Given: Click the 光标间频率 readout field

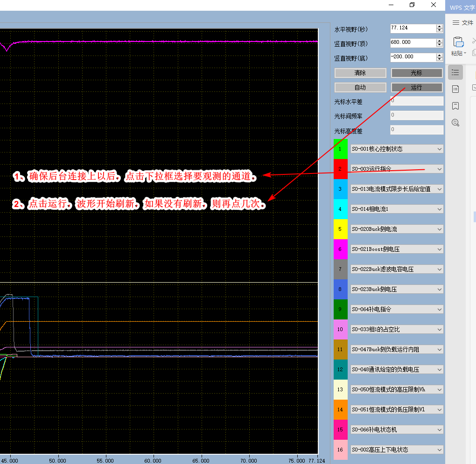Looking at the screenshot, I should click(416, 115).
